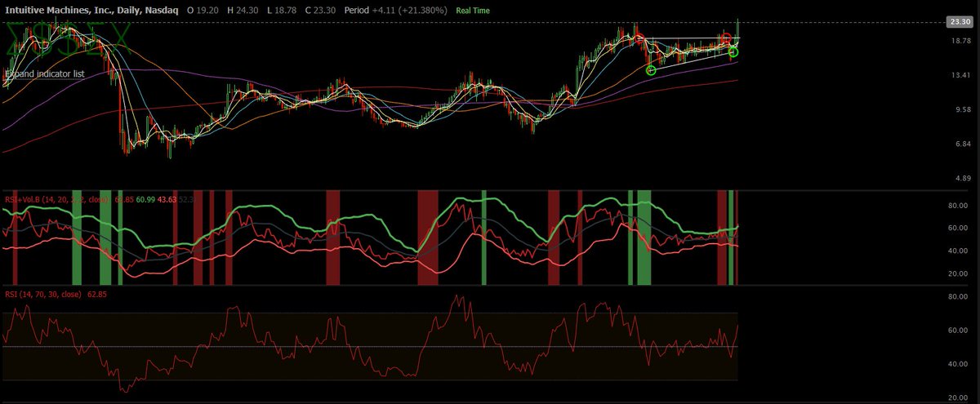Click the 'Real Time' status label
The width and height of the screenshot is (980, 404).
(473, 11)
